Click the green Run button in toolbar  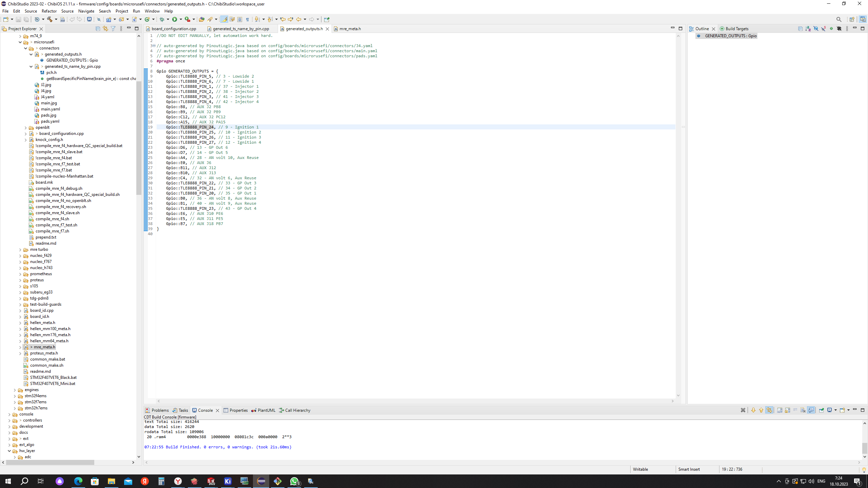coord(174,19)
